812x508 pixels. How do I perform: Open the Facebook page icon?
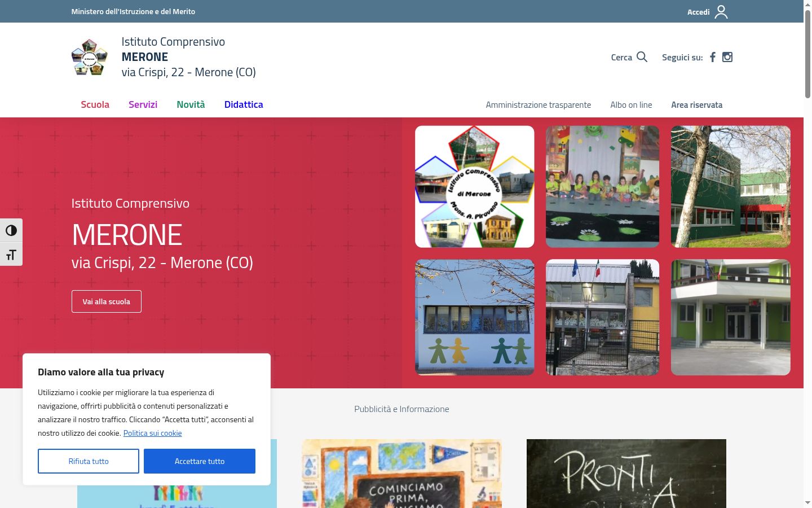coord(713,57)
